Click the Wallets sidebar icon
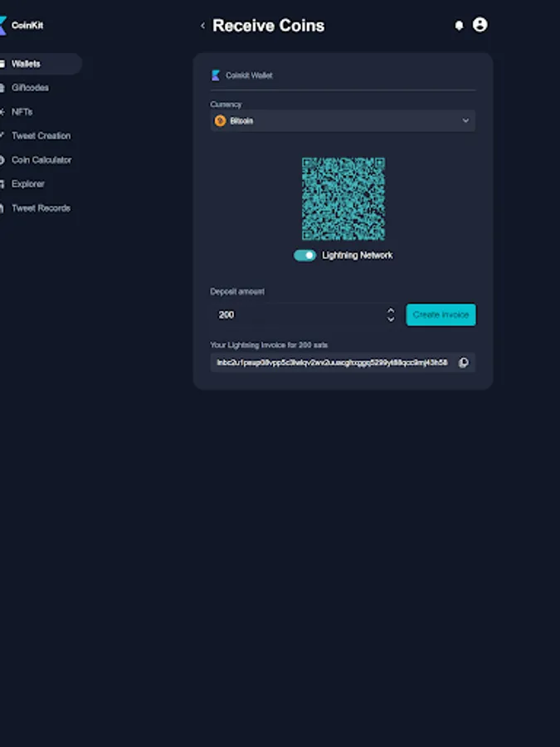The height and width of the screenshot is (747, 560). pos(2,64)
